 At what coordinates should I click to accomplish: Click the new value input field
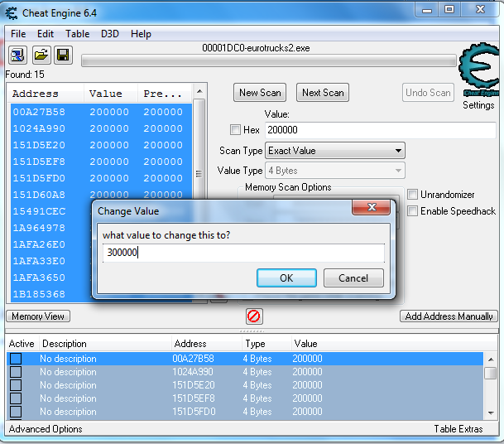pyautogui.click(x=243, y=253)
